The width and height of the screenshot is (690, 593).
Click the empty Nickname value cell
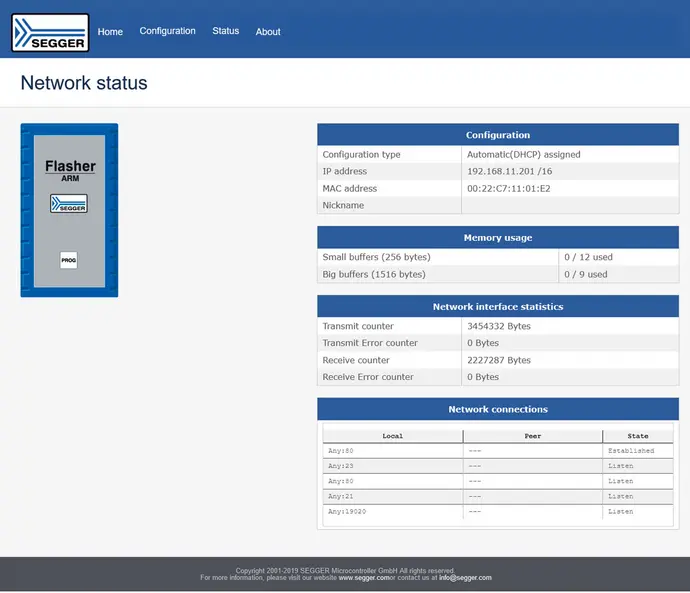pos(569,206)
